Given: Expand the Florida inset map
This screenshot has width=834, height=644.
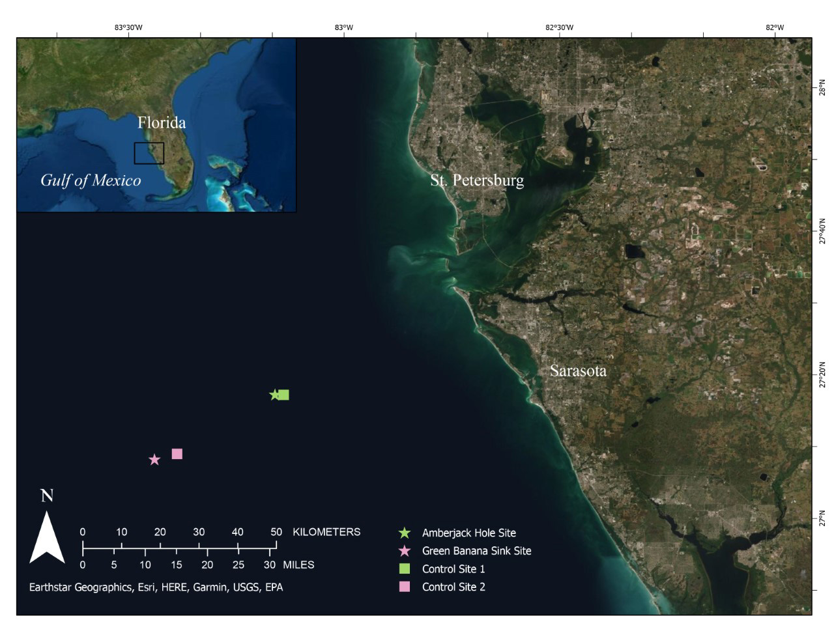Looking at the screenshot, I should (x=156, y=124).
